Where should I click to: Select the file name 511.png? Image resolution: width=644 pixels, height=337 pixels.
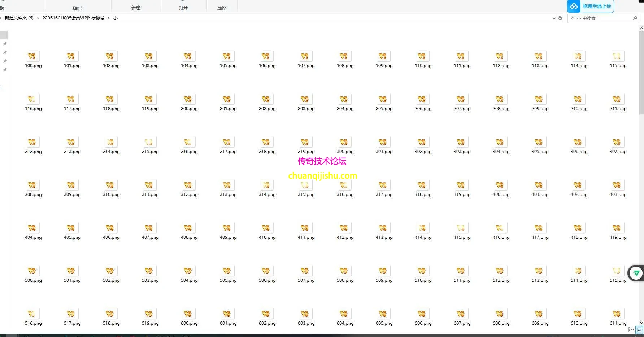(x=462, y=280)
